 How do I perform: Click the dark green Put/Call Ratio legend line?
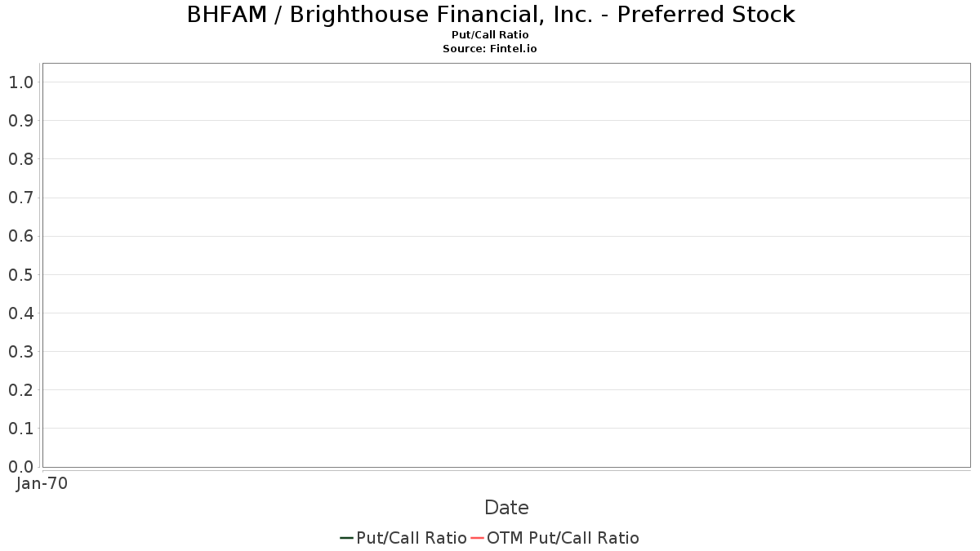point(346,538)
